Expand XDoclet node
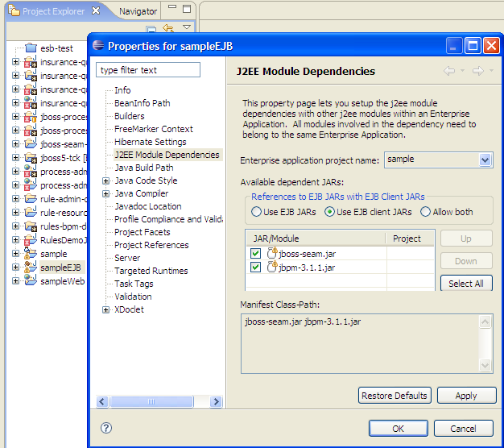Viewport: 504px width, 448px height. (105, 309)
